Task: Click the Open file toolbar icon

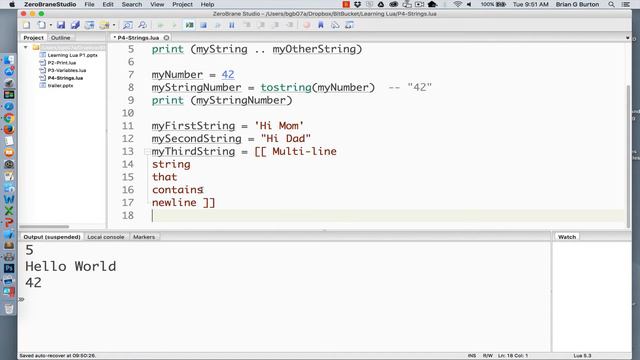Action: click(41, 25)
